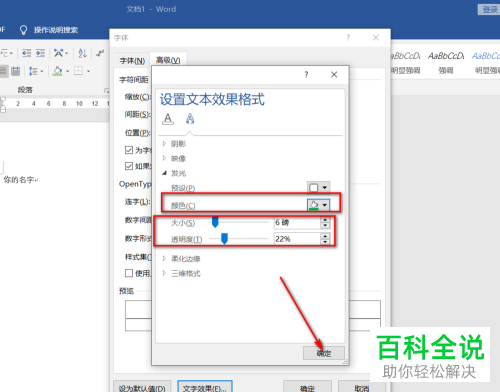Click 文字效果(E)... button
This screenshot has height=392, width=500.
point(205,388)
